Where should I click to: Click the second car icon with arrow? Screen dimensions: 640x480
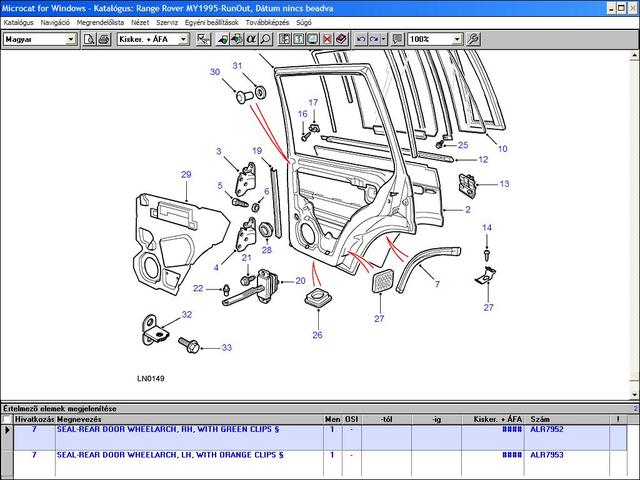(237, 39)
